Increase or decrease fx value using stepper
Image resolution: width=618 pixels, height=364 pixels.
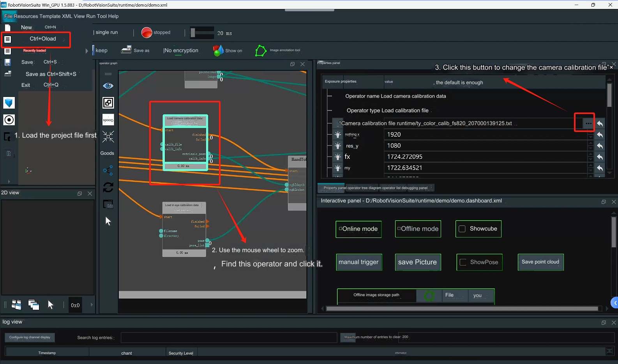(x=591, y=157)
